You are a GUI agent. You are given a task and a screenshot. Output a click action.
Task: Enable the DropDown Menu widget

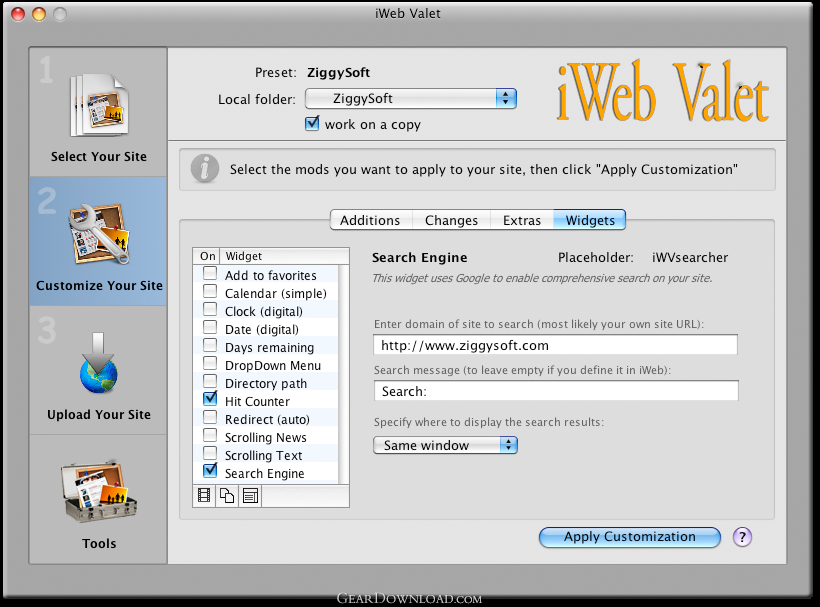(210, 363)
